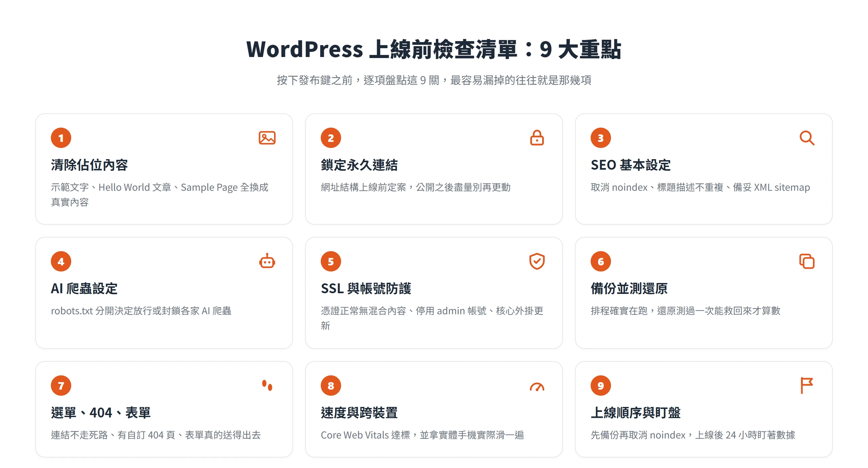Click the card title 鎖定永久連結
Screen dimensions: 868x468
pyautogui.click(x=359, y=165)
